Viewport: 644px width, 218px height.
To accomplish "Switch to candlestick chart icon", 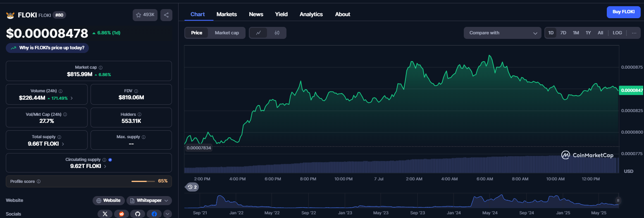I will point(277,33).
